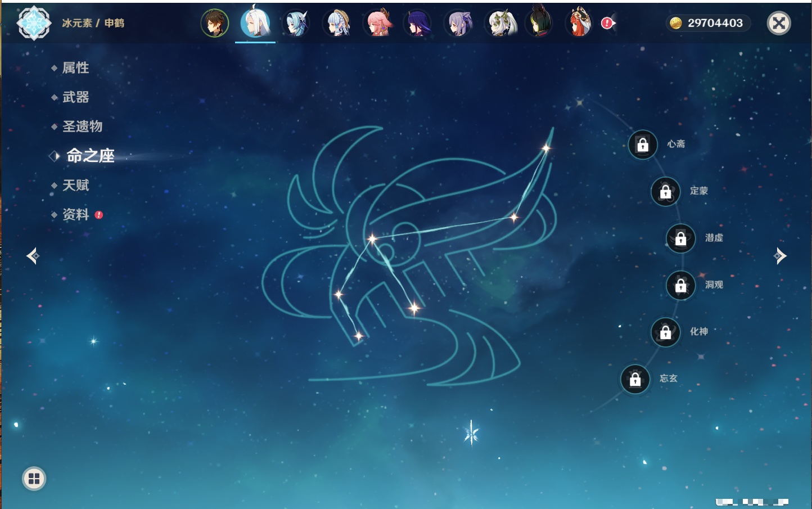This screenshot has height=509, width=812.
Task: Select the brown-haired character portrait
Action: tap(215, 23)
